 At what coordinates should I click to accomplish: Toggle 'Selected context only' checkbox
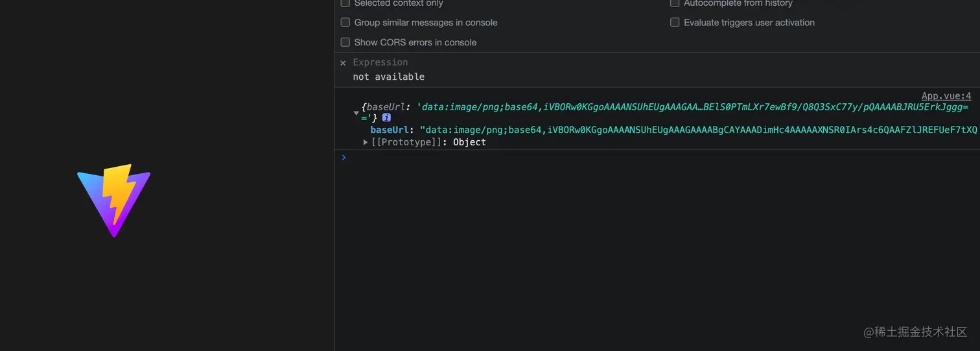click(345, 3)
